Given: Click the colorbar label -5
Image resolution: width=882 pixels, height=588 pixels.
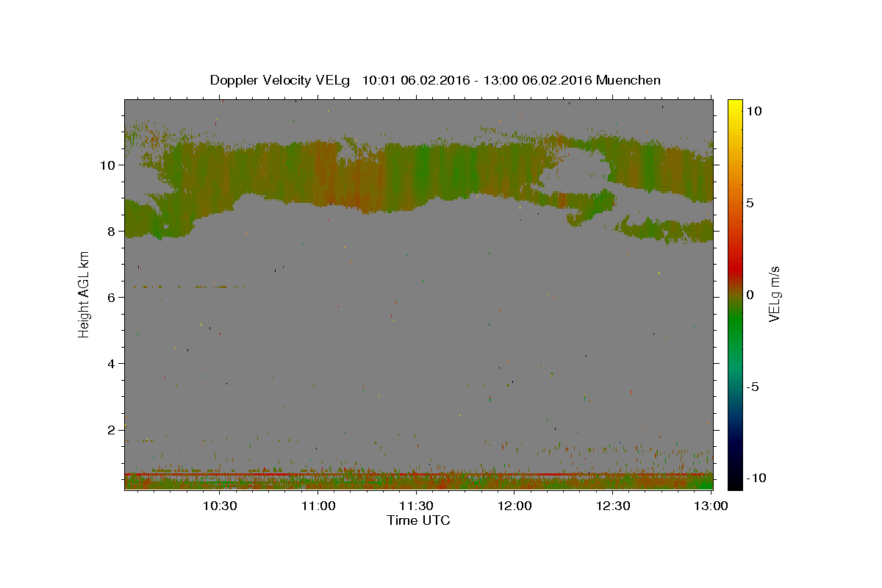Looking at the screenshot, I should (x=754, y=387).
